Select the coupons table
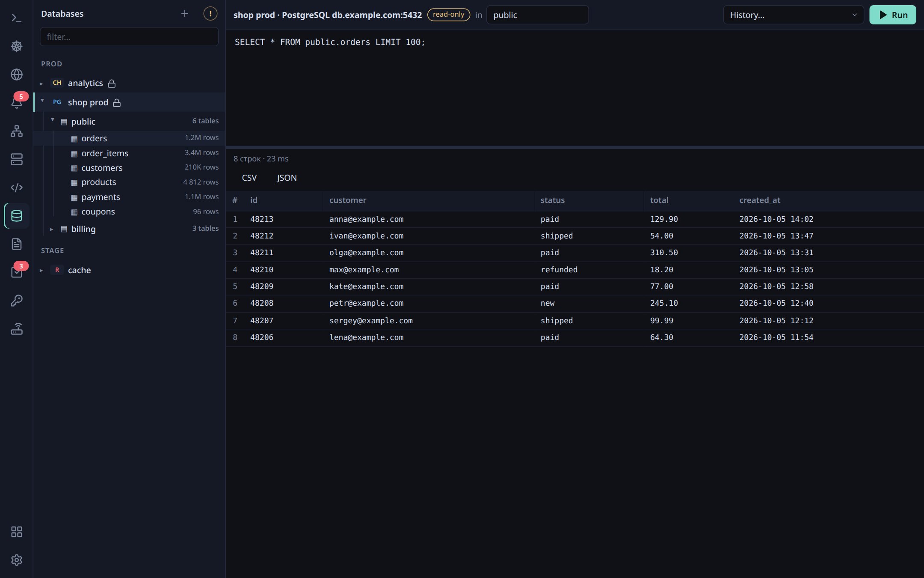924x578 pixels. (x=129, y=212)
